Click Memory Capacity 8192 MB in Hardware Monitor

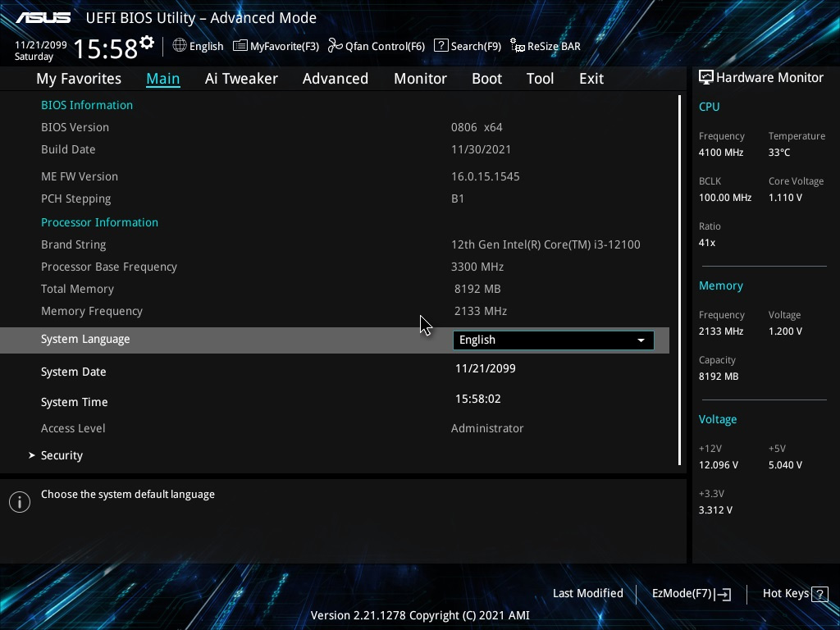(x=719, y=377)
